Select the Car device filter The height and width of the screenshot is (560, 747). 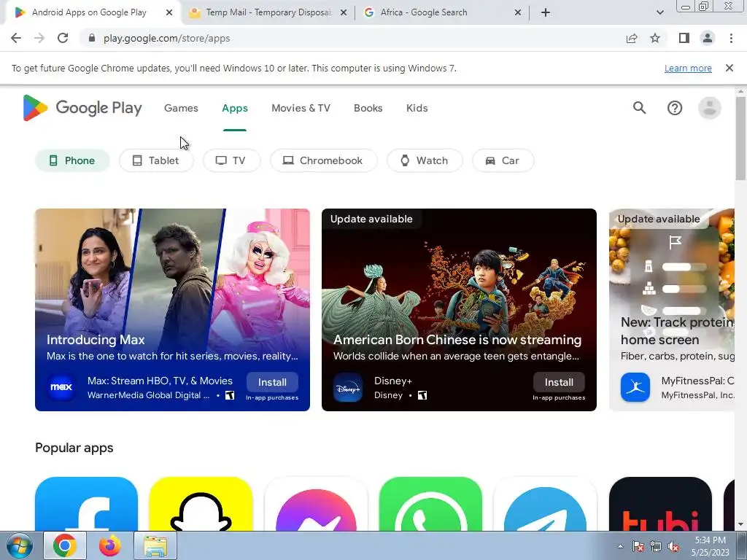(503, 160)
